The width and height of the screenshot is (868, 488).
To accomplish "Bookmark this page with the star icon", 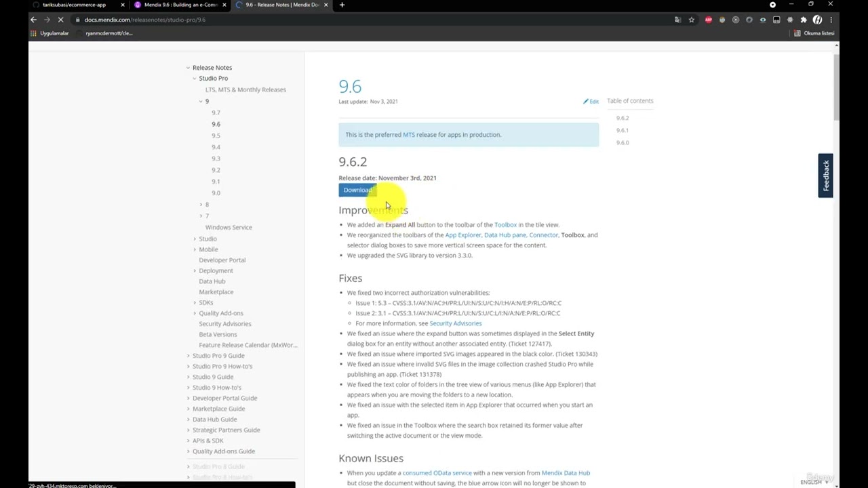I will (691, 20).
